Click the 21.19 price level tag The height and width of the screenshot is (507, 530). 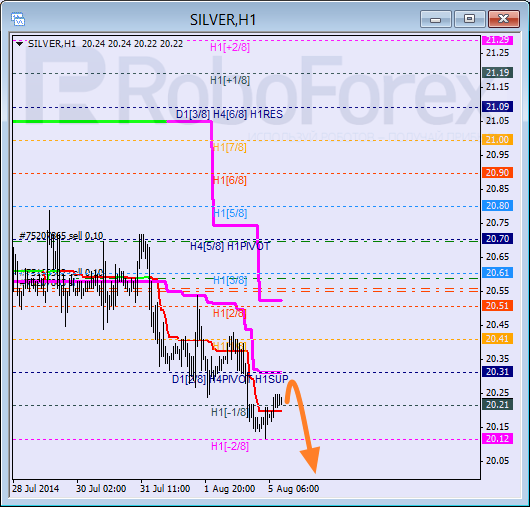pos(497,73)
